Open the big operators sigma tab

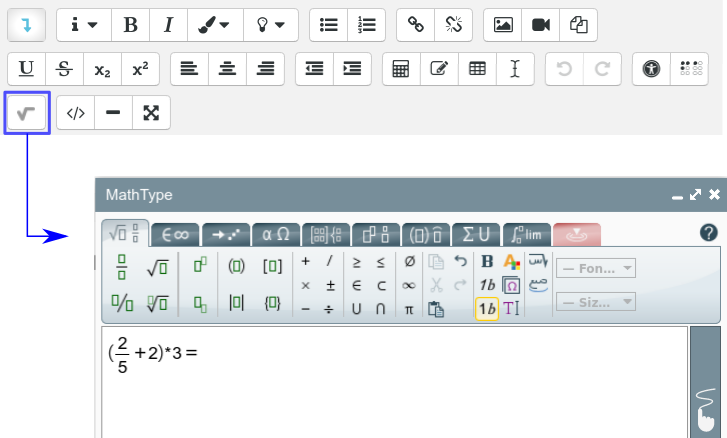tap(475, 234)
